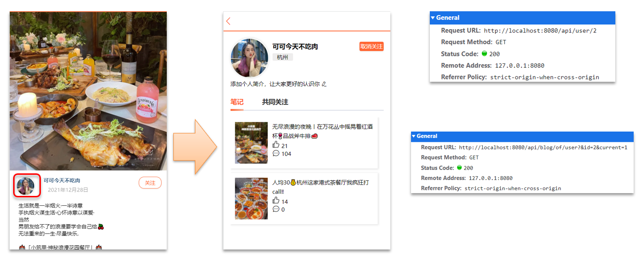Click the blog post food photo
The height and width of the screenshot is (257, 644).
(88, 91)
